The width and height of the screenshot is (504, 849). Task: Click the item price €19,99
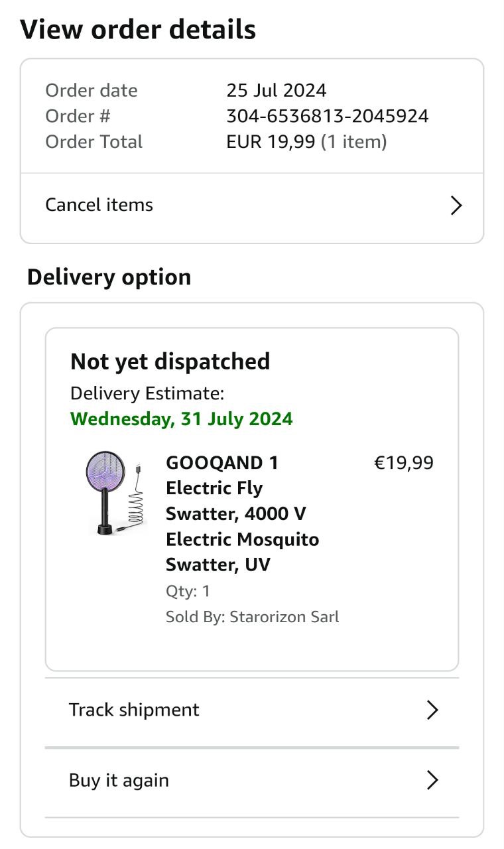(403, 463)
